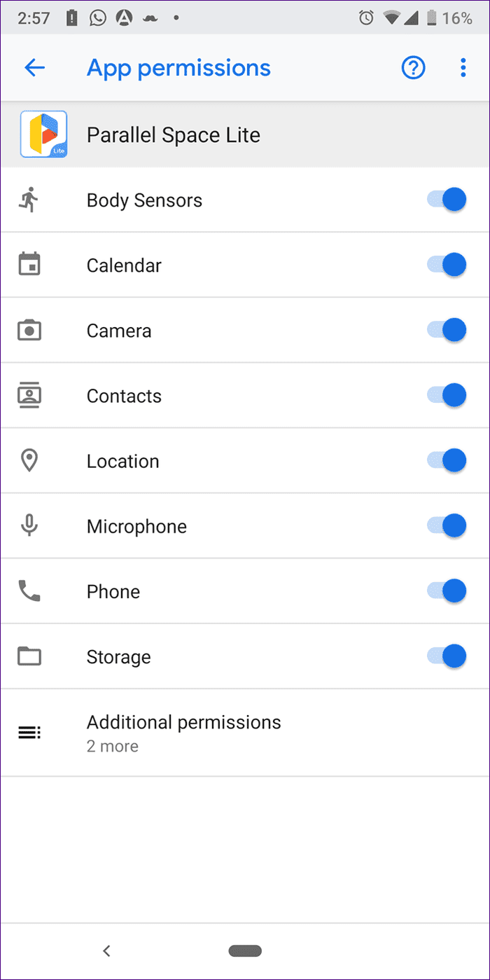
Task: Toggle the Location permission off
Action: coord(446,460)
